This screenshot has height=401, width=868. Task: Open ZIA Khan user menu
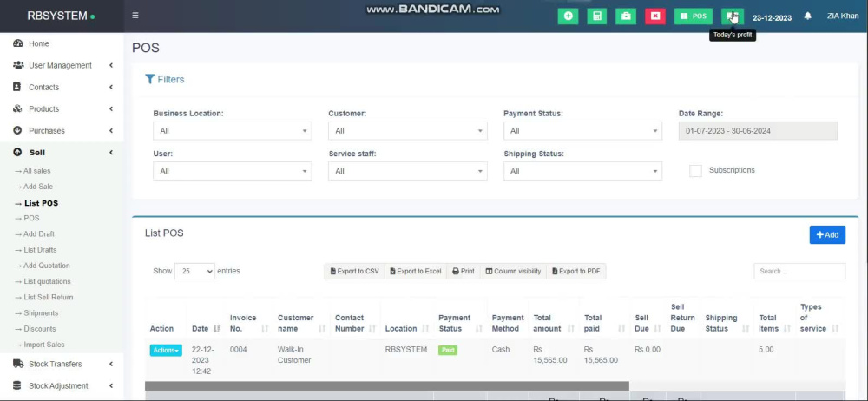point(843,16)
